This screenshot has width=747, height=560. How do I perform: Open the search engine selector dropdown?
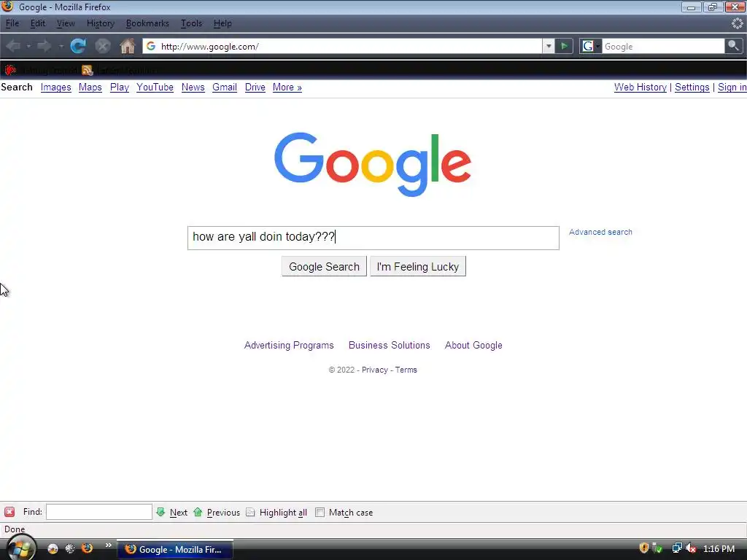[590, 46]
